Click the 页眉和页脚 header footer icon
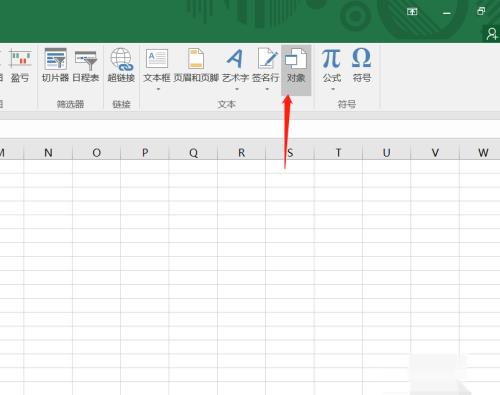Viewport: 500px width, 395px height. 196,65
